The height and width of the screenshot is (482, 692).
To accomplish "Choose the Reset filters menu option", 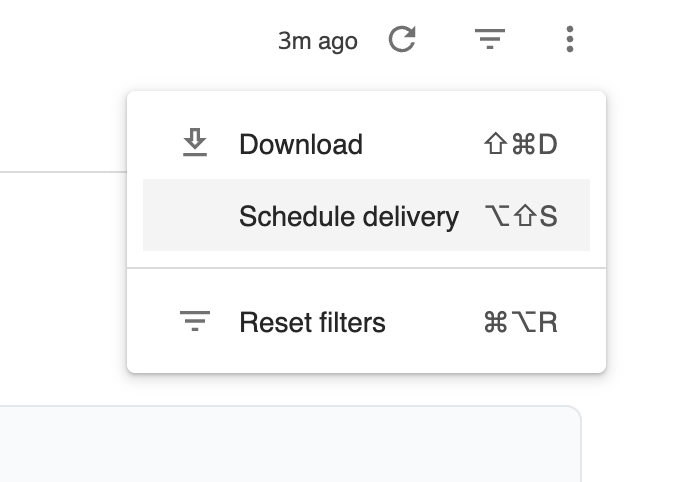I will click(366, 322).
